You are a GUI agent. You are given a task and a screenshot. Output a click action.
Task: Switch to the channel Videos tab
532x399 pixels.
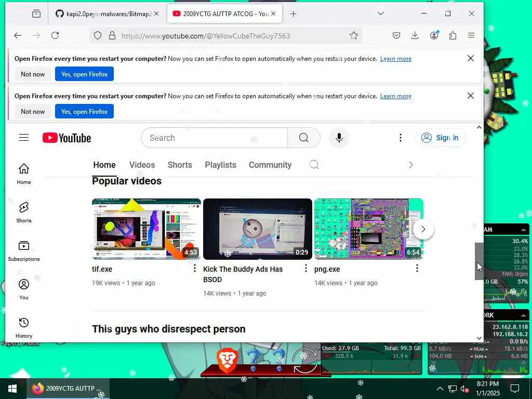pos(142,165)
